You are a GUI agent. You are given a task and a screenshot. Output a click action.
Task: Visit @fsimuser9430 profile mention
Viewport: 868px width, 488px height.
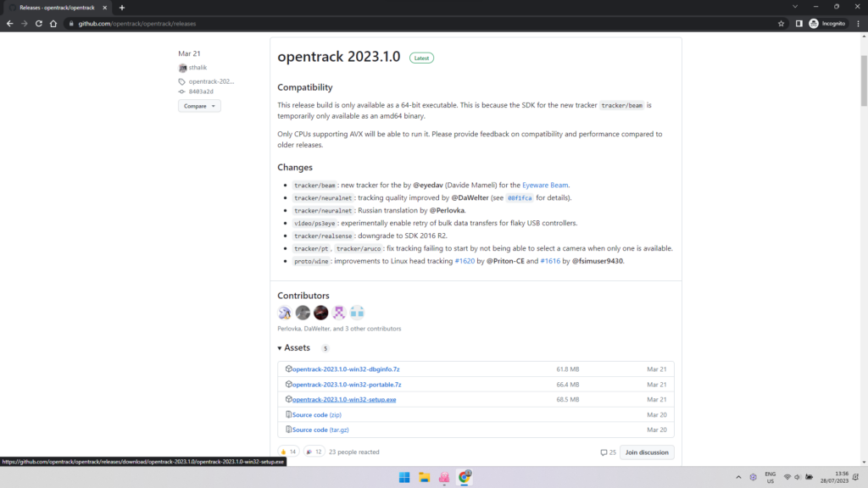pyautogui.click(x=598, y=261)
